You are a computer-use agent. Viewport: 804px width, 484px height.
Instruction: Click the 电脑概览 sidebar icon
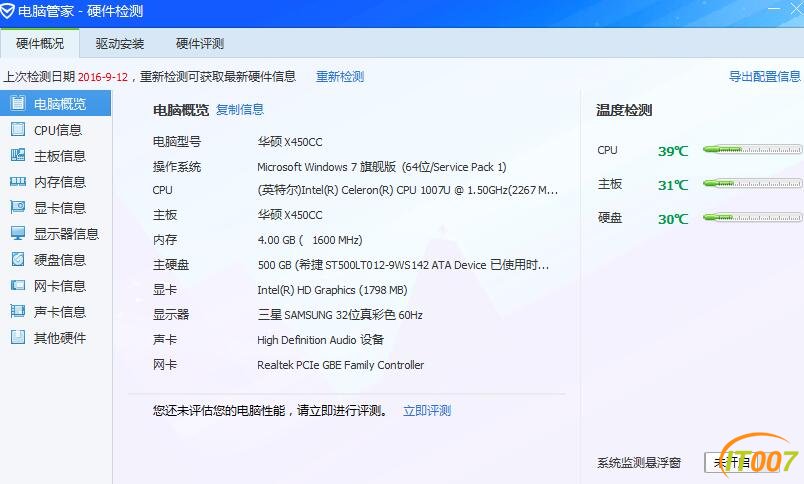tap(17, 103)
